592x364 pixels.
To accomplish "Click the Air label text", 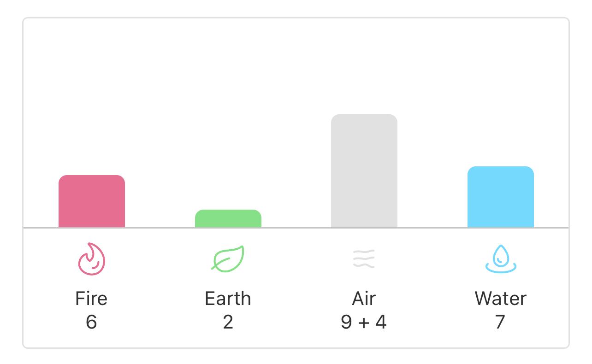I will pos(364,299).
